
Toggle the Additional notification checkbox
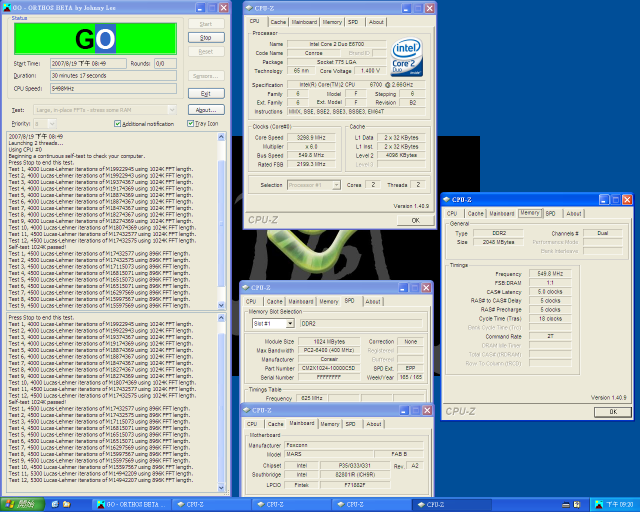[118, 124]
